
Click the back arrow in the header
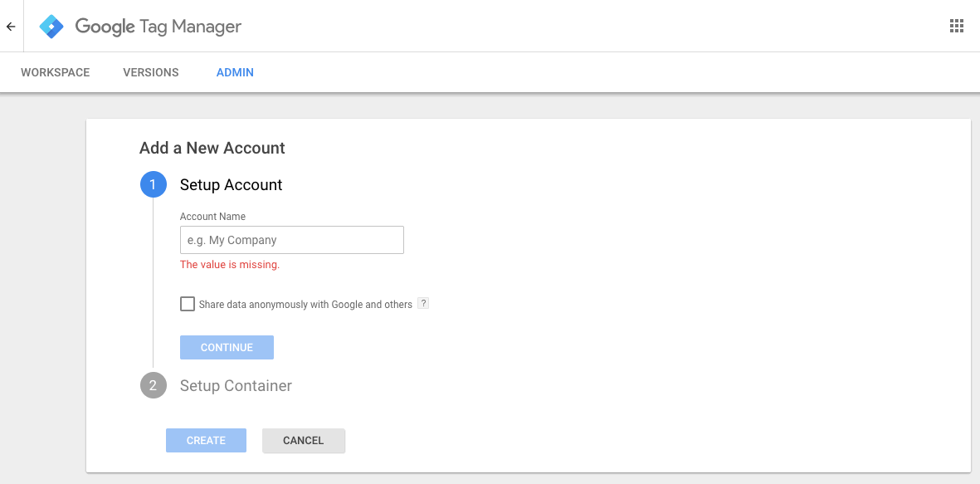tap(11, 27)
